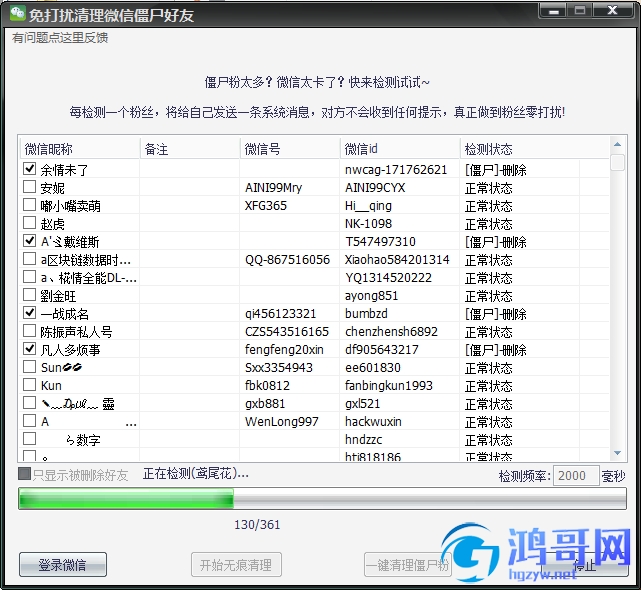This screenshot has height=590, width=641.
Task: Uncheck the 一战成名 checkbox
Action: (x=29, y=312)
